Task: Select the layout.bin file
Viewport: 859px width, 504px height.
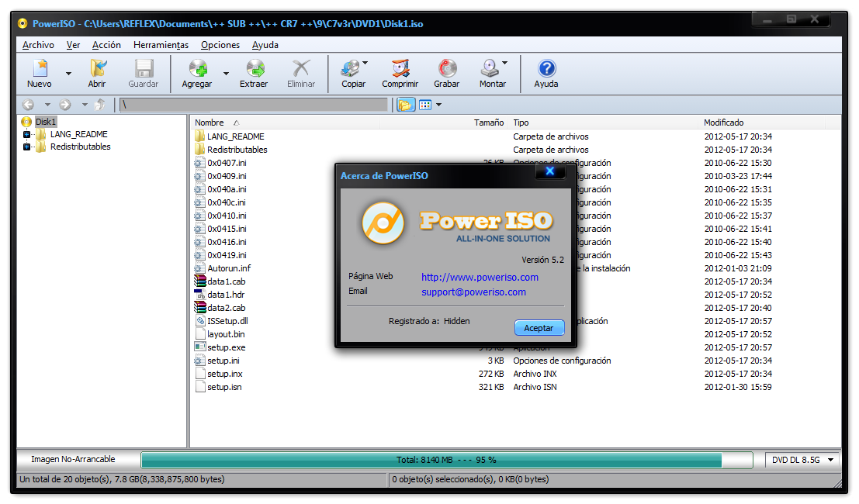Action: [x=226, y=334]
